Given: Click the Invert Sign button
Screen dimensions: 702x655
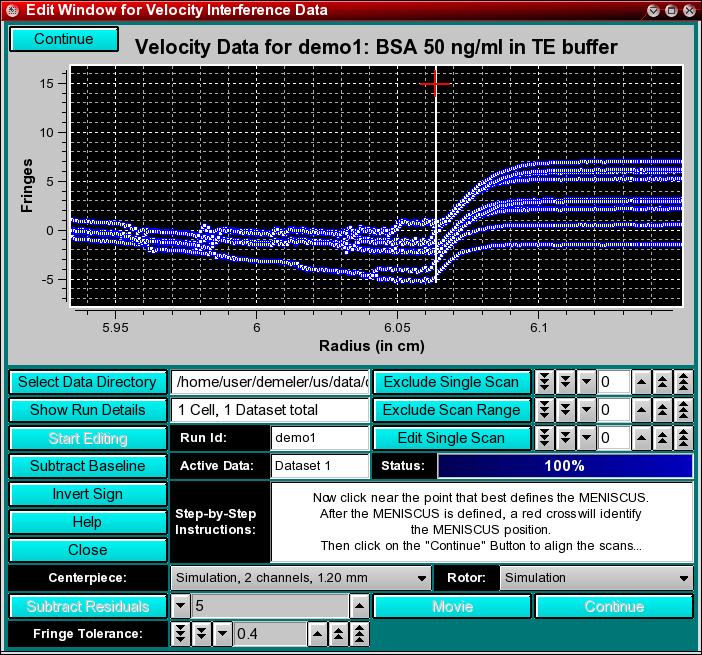Looking at the screenshot, I should point(88,494).
